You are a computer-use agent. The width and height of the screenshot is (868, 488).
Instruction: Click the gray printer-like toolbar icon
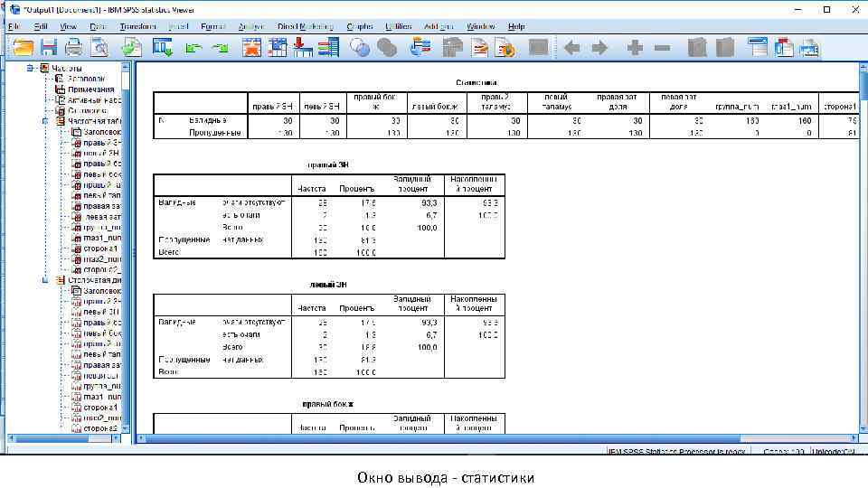(x=452, y=48)
